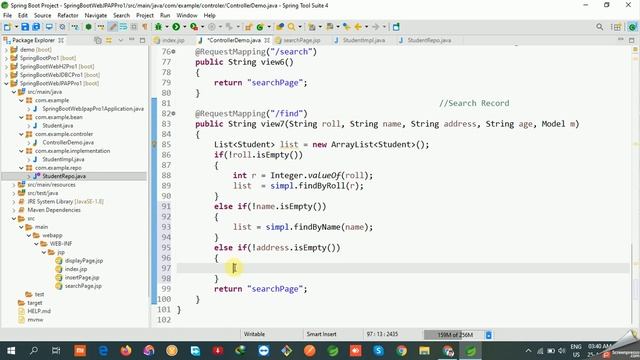Toggle Link with Editor in Package Explorer
The height and width of the screenshot is (360, 640).
pyautogui.click(x=109, y=40)
